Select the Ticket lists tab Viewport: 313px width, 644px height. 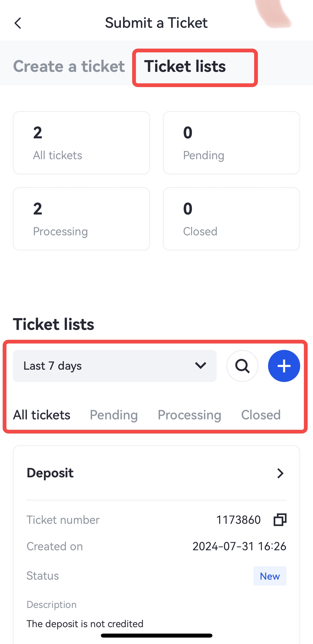point(185,66)
